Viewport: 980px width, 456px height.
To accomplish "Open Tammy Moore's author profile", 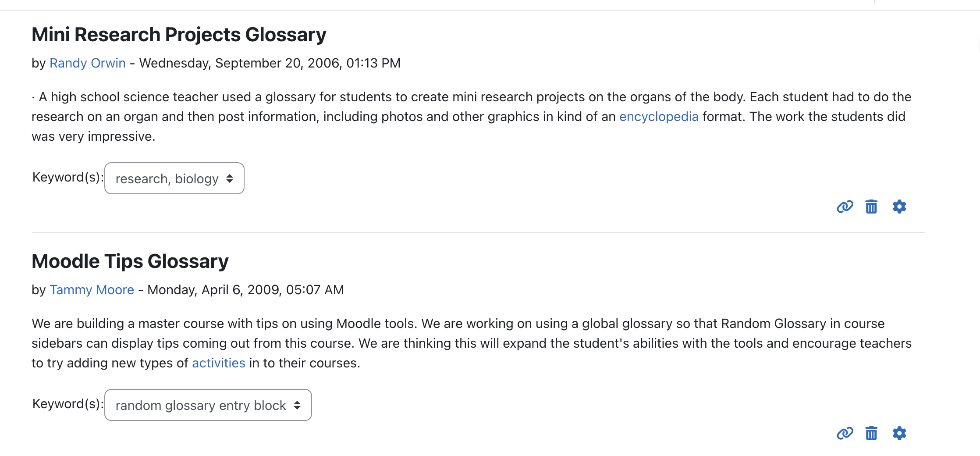I will (92, 290).
